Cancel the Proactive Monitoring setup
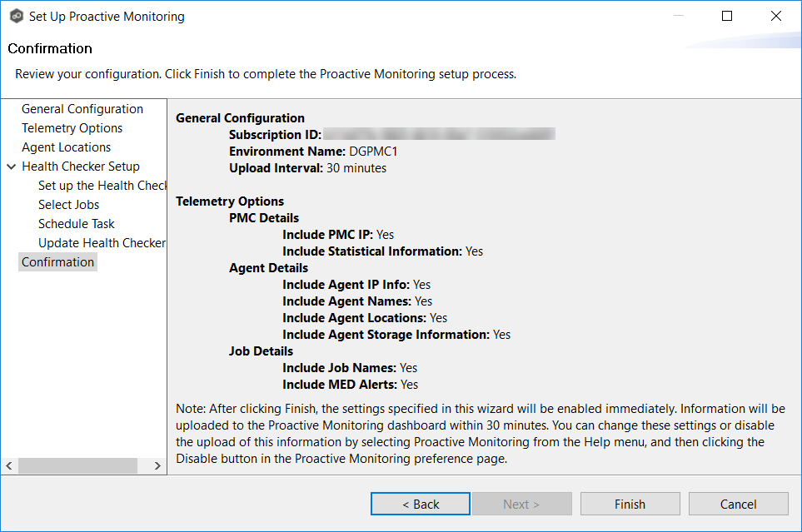The width and height of the screenshot is (802, 532). (x=738, y=504)
